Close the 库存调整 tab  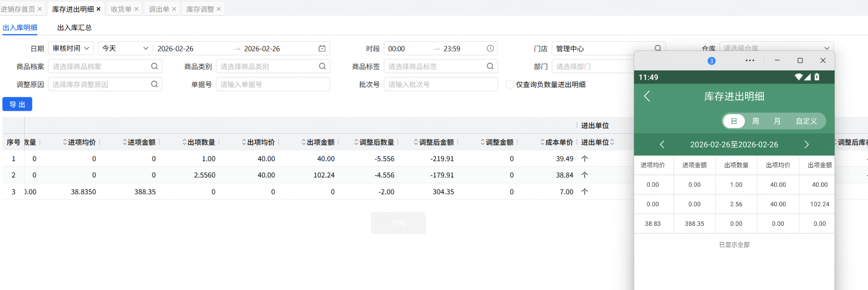[218, 9]
